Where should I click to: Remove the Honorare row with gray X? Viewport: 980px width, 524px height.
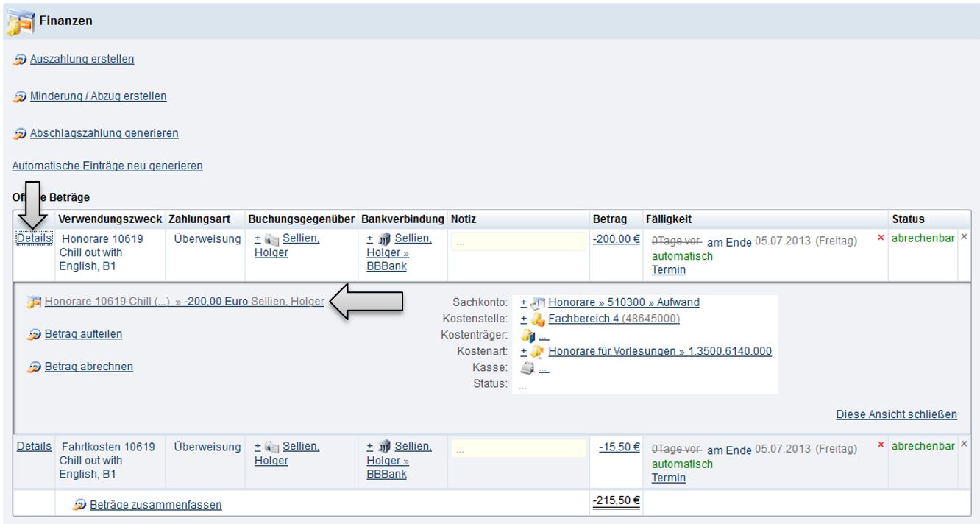[965, 237]
